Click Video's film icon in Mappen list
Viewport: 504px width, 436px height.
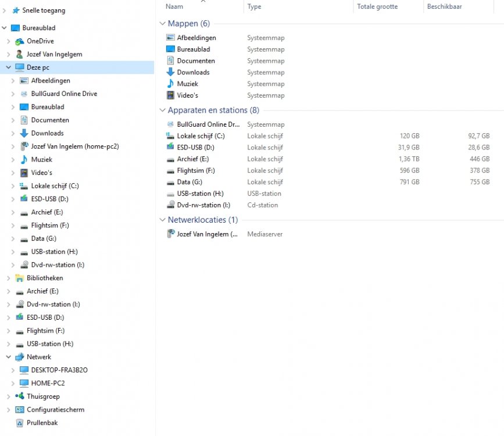point(170,95)
